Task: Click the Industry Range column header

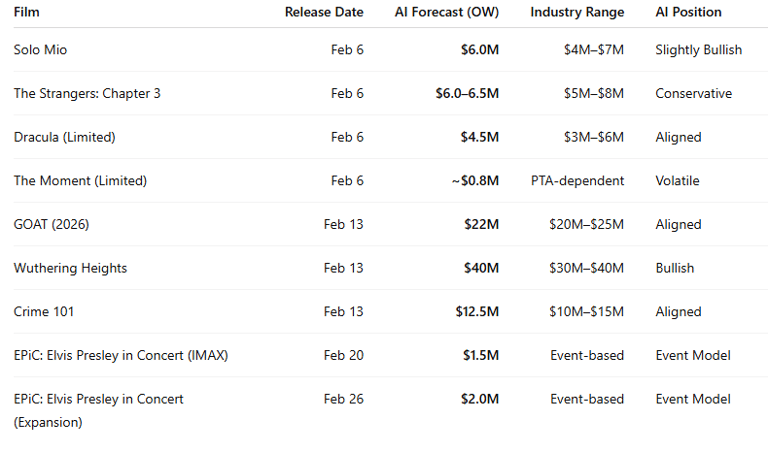Action: [x=577, y=12]
